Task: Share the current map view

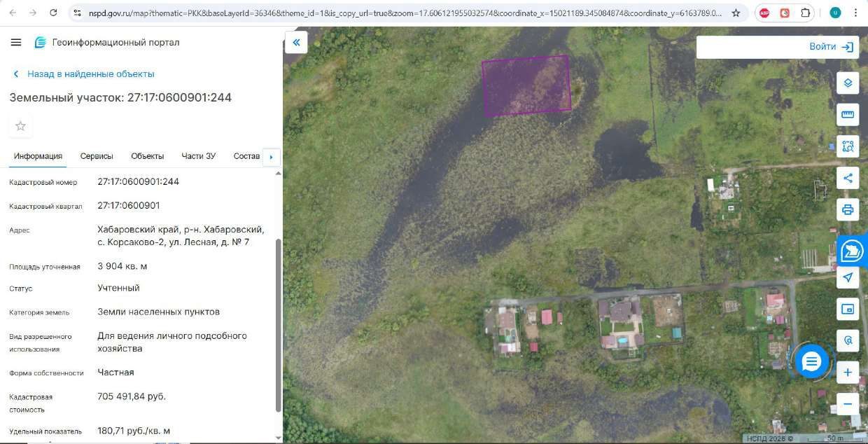Action: point(848,178)
